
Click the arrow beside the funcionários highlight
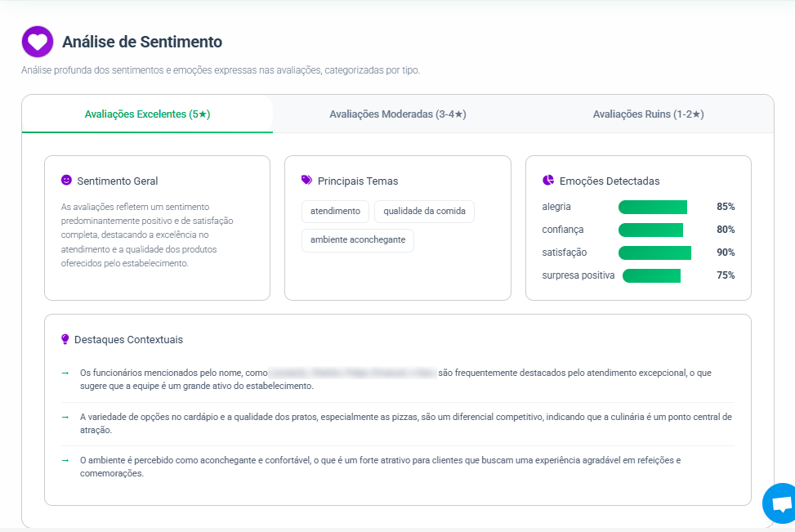point(65,373)
